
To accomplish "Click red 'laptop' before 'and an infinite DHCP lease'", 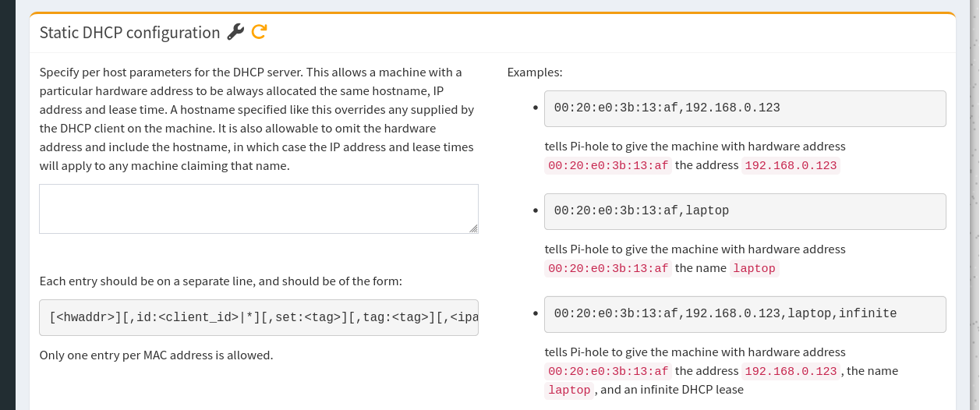I will (x=570, y=390).
